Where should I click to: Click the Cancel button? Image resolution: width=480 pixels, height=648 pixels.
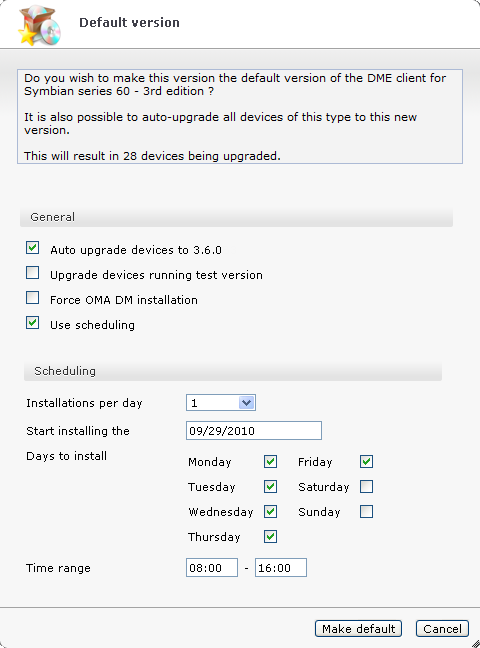(x=442, y=629)
